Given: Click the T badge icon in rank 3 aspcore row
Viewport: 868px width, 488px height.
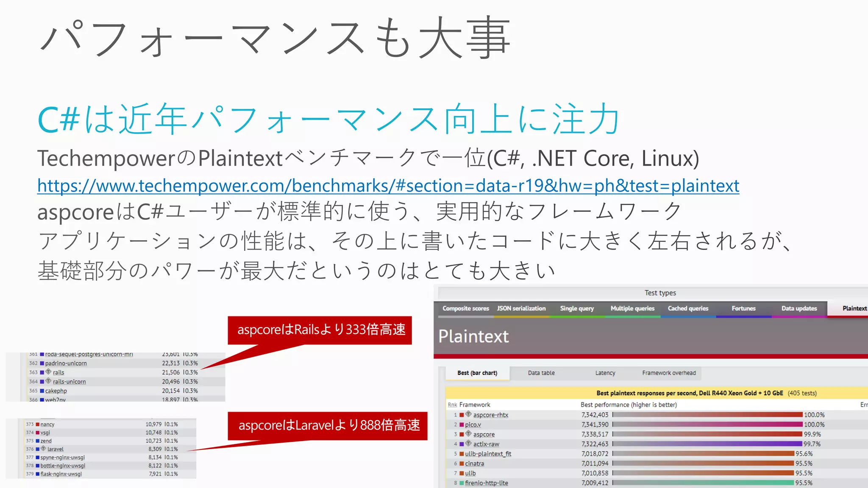Looking at the screenshot, I should coord(468,434).
